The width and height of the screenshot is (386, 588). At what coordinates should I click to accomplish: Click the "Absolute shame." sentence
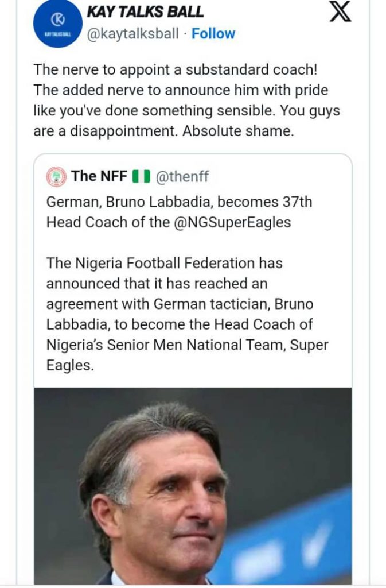[238, 131]
